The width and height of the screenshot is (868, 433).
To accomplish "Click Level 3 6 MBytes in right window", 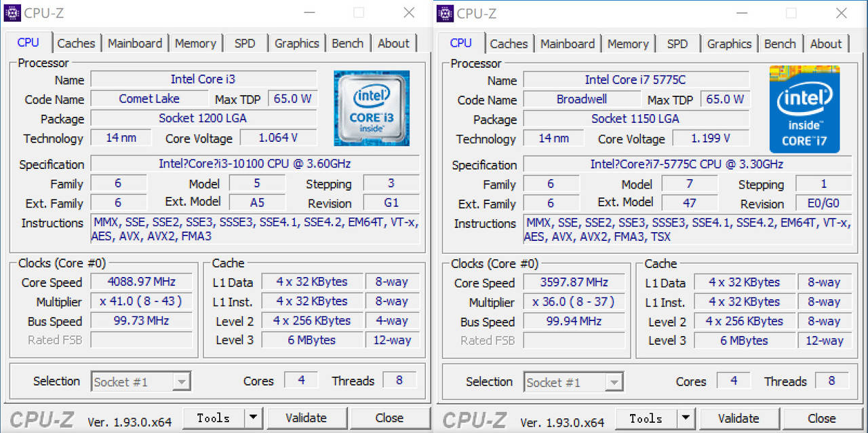I will [744, 341].
